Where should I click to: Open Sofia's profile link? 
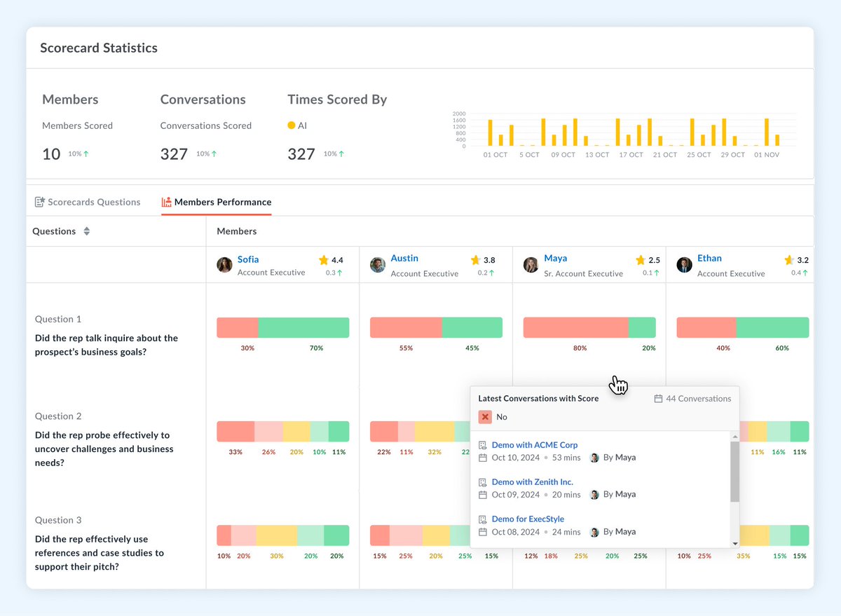tap(248, 259)
